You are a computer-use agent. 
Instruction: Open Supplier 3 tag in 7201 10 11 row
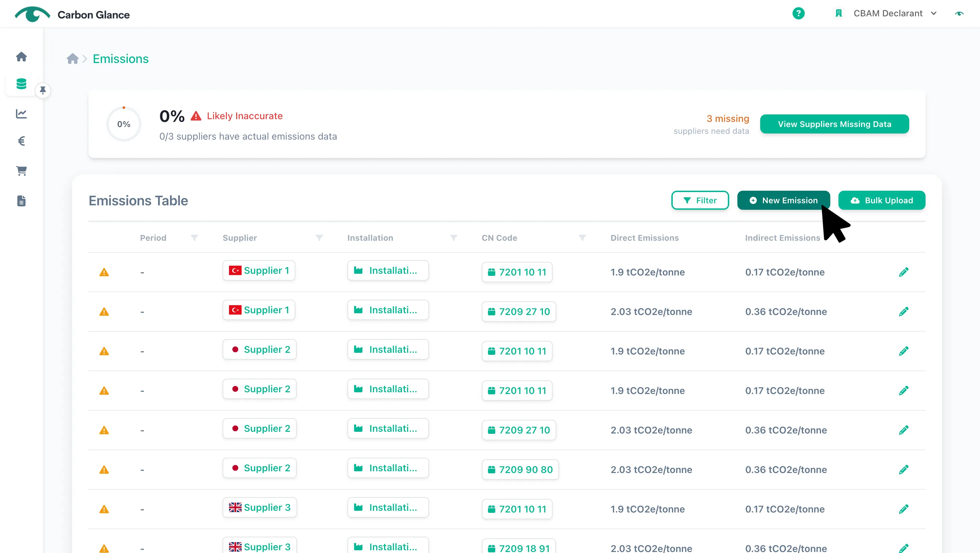(x=259, y=508)
